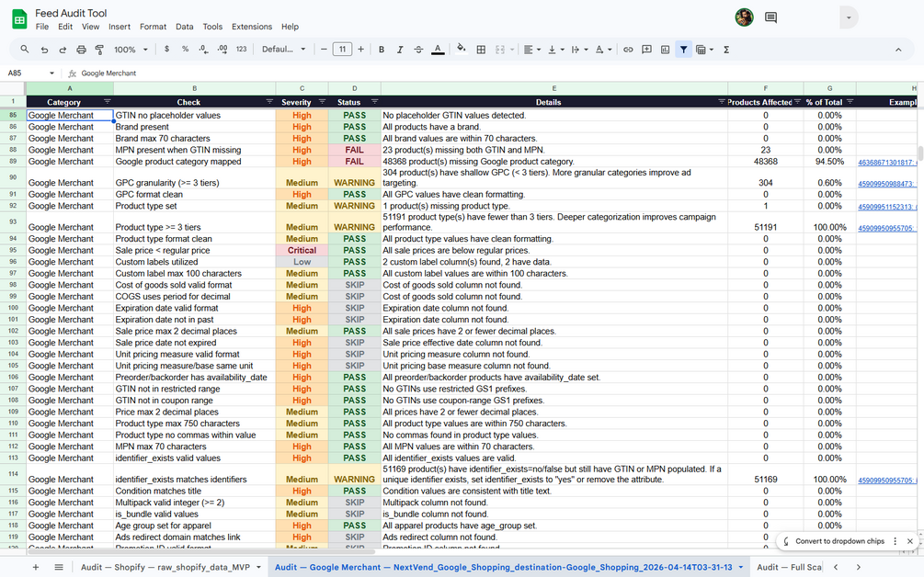
Task: Add a new sheet
Action: (35, 567)
